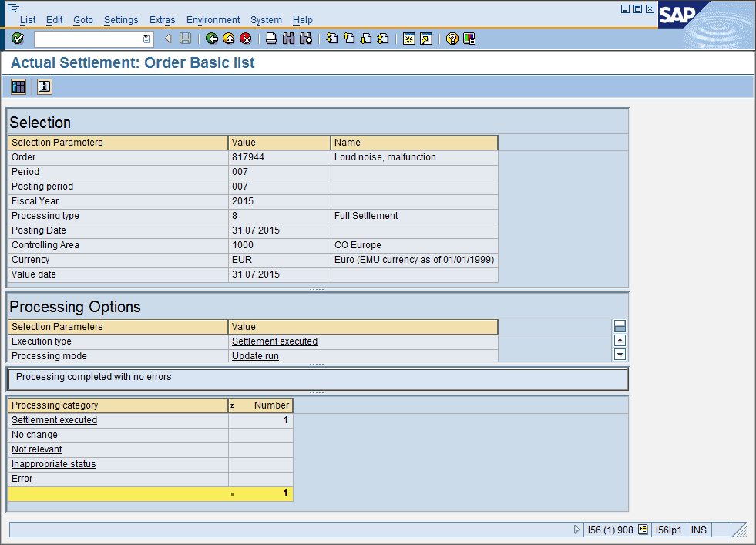
Task: Click the Inappropriate status link
Action: 53,464
